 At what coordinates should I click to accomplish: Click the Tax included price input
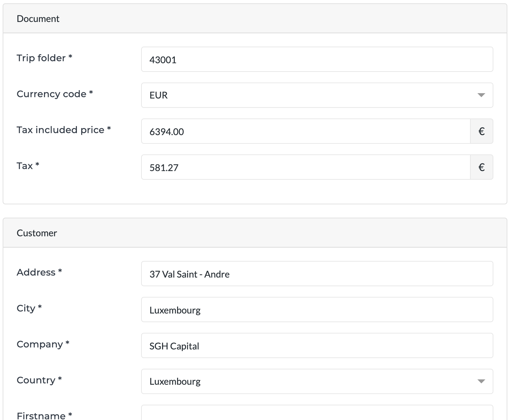[x=306, y=131]
